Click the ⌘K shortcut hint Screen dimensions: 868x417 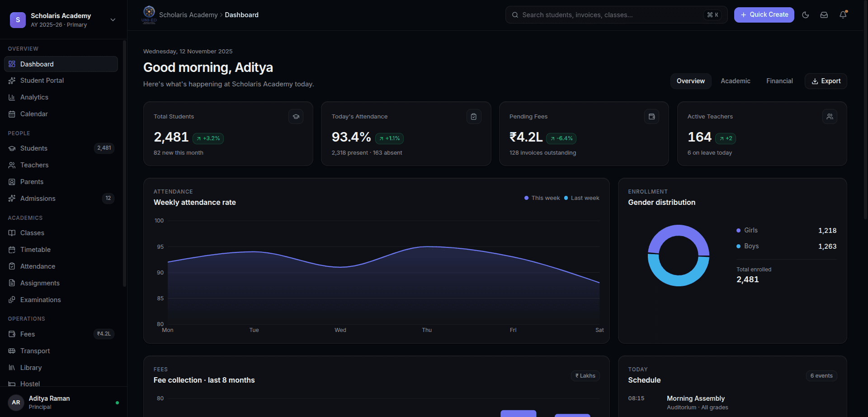[713, 15]
